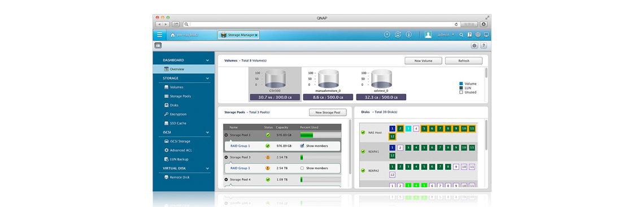The height and width of the screenshot is (207, 644).
Task: Collapse the iSCSI section
Action: tap(207, 133)
